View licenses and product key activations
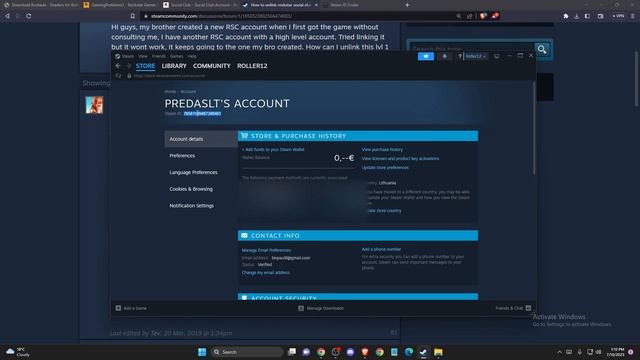 coord(400,158)
